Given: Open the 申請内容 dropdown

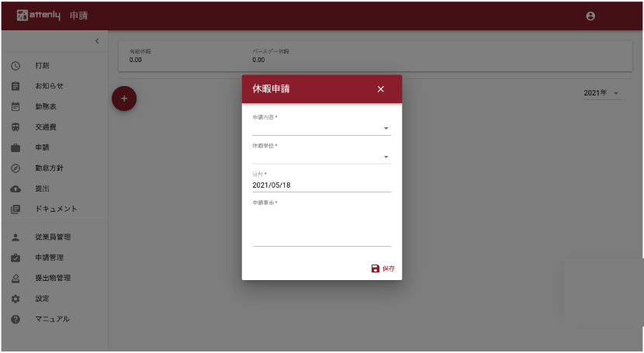Looking at the screenshot, I should [x=321, y=129].
